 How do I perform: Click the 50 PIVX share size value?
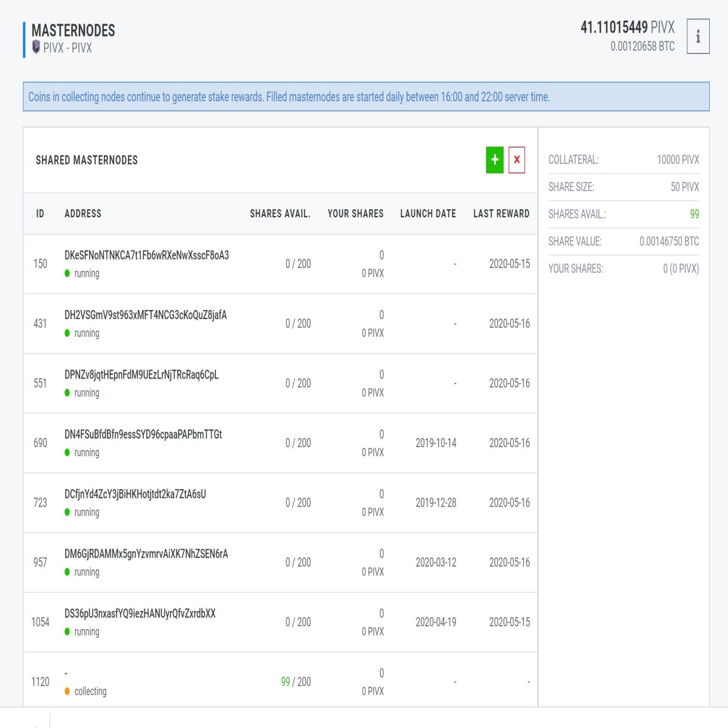(685, 187)
